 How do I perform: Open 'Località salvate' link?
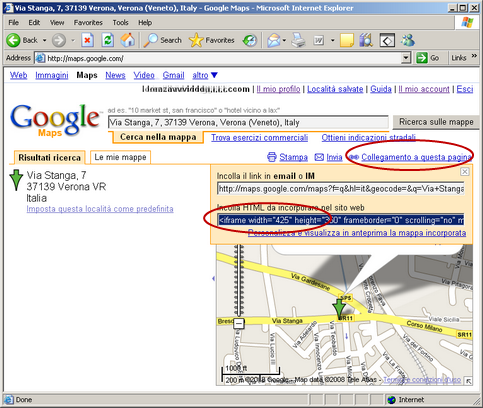pyautogui.click(x=335, y=89)
